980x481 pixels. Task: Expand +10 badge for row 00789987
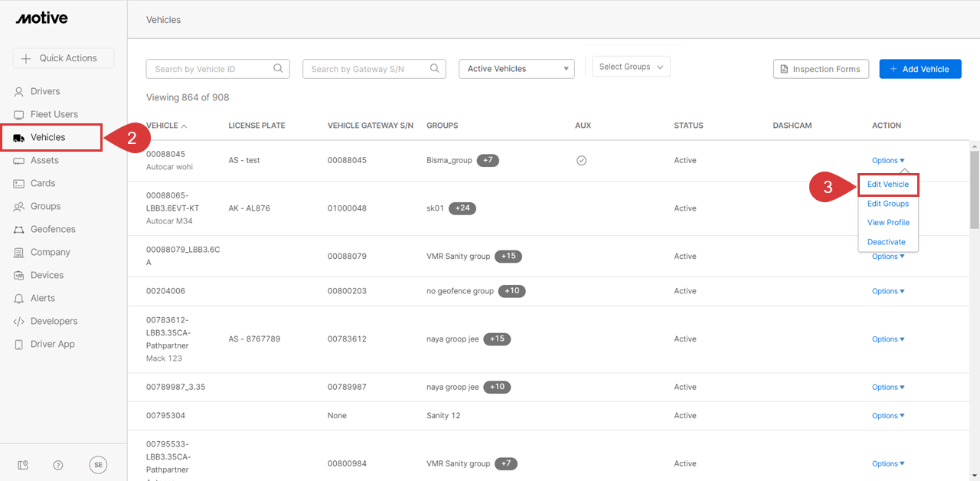click(x=497, y=387)
